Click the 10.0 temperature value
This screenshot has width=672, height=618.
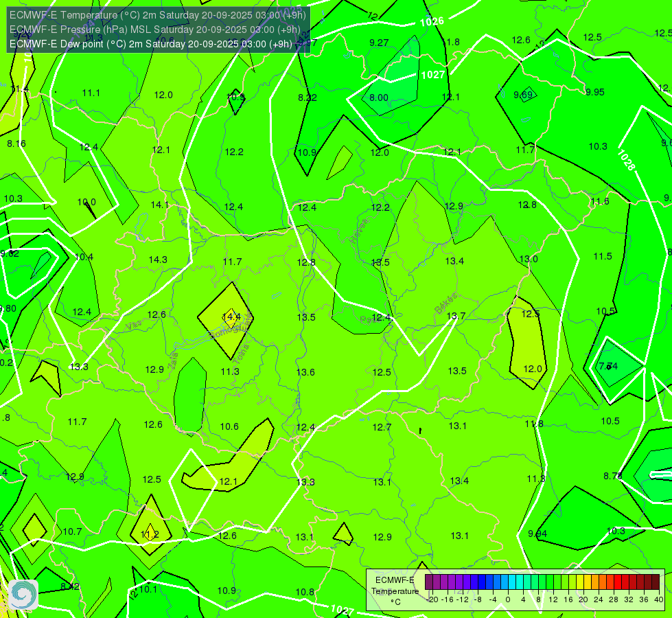point(86,202)
